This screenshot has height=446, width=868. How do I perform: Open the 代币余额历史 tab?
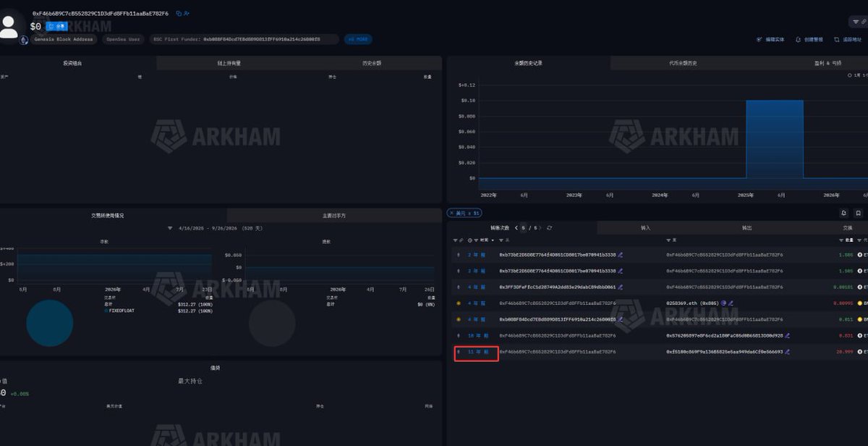(683, 63)
